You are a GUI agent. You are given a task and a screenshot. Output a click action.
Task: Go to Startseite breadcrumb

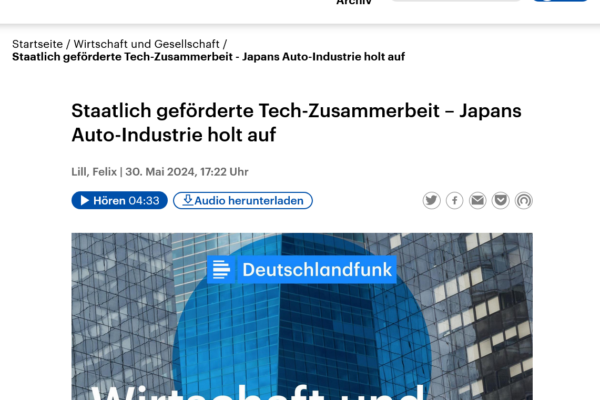[38, 44]
